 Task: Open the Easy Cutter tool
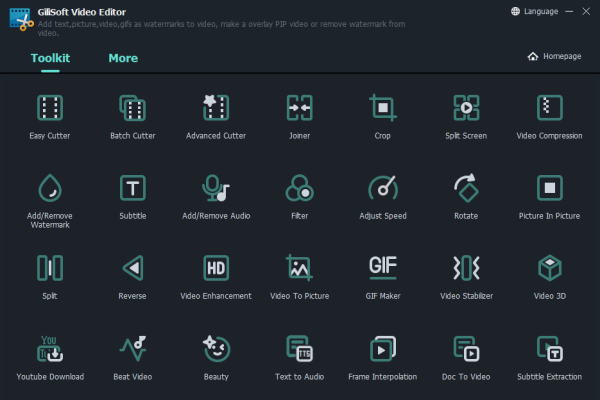[x=50, y=107]
